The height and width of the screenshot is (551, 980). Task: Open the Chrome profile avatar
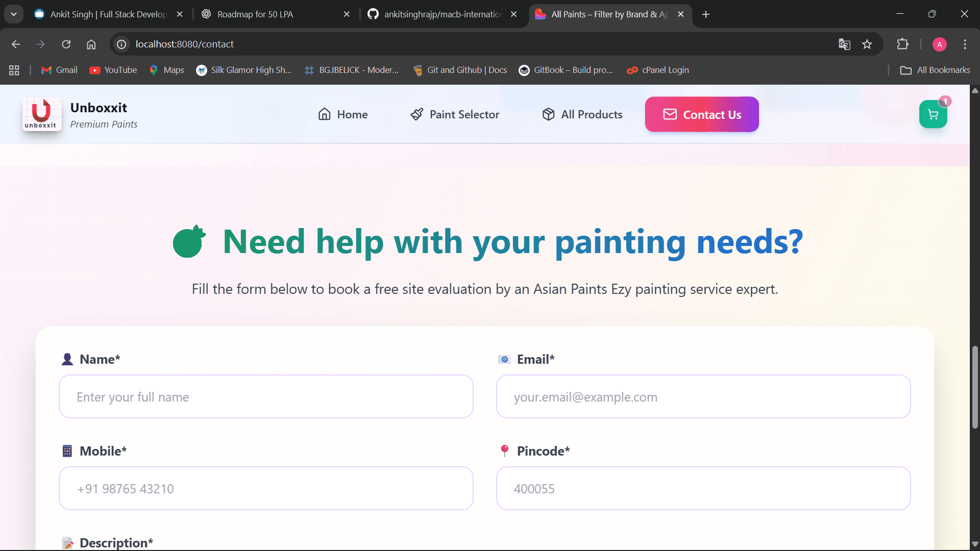pyautogui.click(x=939, y=44)
